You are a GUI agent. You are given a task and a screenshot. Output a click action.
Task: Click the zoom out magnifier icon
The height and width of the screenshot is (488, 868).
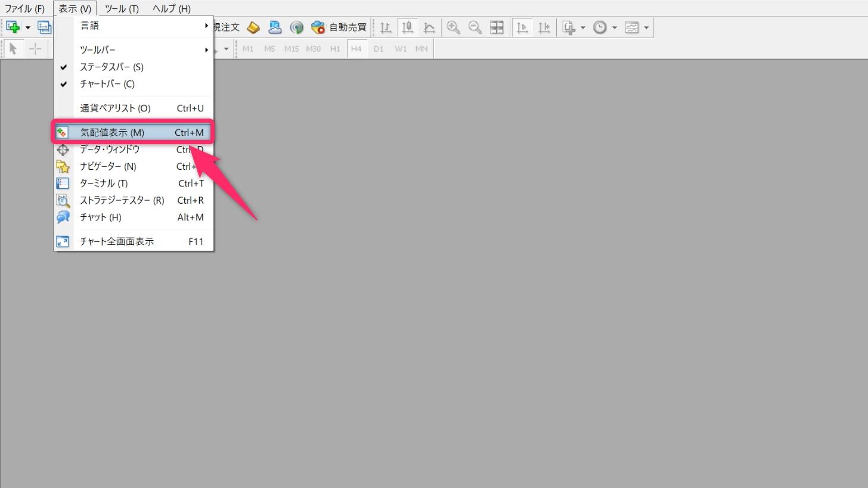pos(475,27)
